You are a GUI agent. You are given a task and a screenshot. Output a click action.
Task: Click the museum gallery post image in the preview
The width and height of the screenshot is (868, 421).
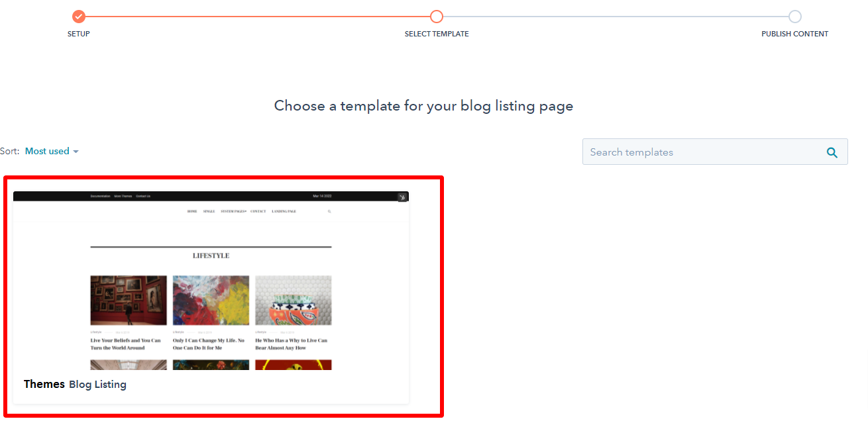click(x=129, y=300)
